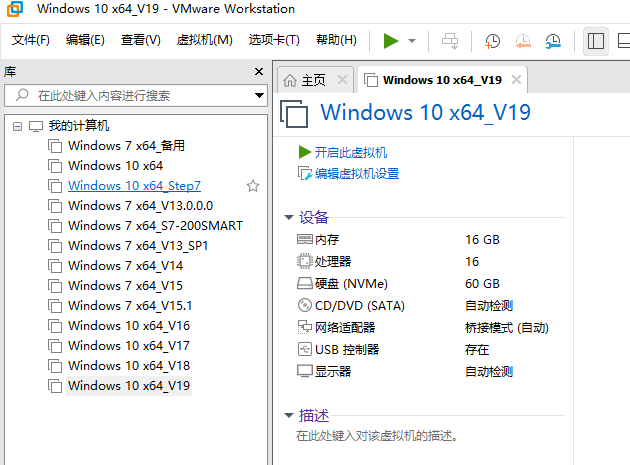Click the edit virtual machine settings icon

click(x=305, y=173)
